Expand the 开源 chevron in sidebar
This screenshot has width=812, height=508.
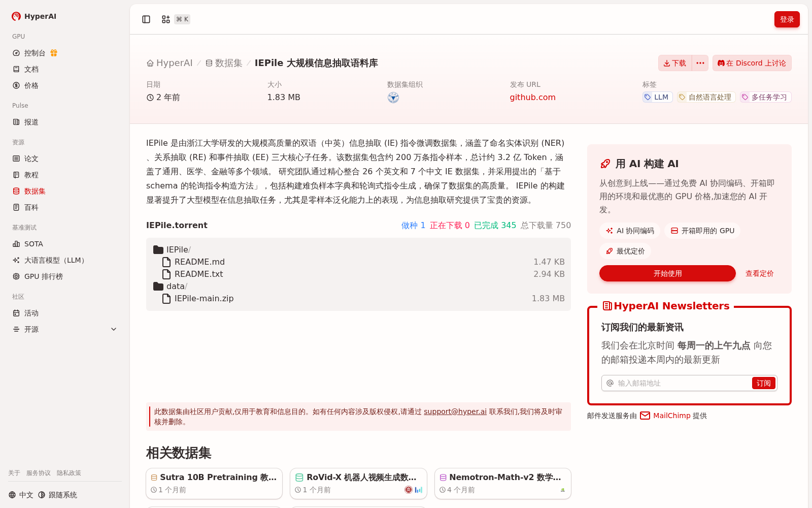[114, 329]
